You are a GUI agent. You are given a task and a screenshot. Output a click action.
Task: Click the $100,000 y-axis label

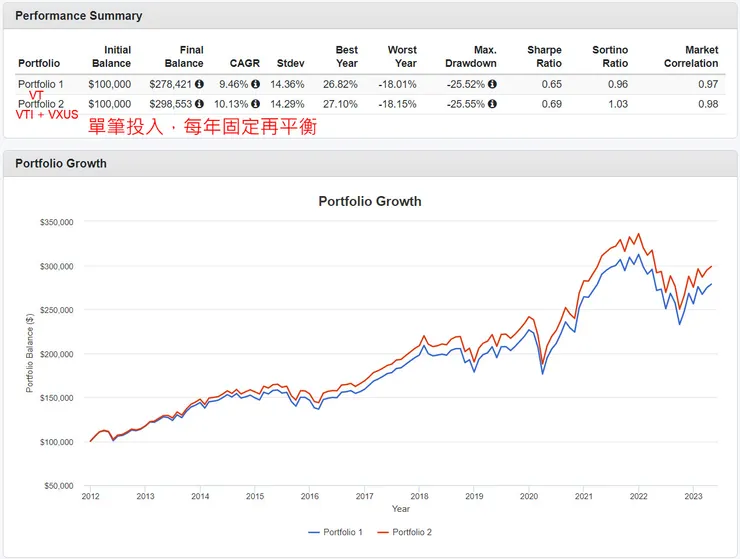(x=57, y=442)
